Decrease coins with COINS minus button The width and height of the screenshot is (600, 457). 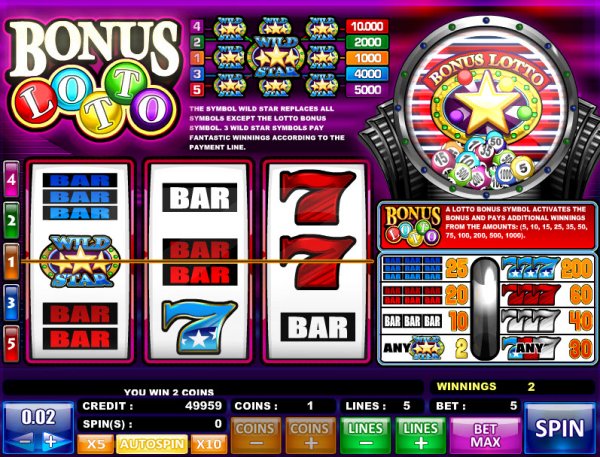click(x=256, y=436)
